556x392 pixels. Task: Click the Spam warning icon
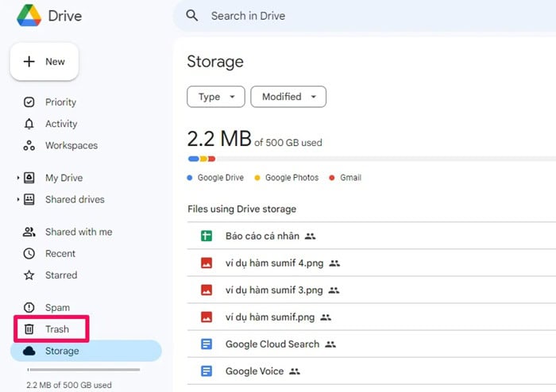click(x=29, y=308)
